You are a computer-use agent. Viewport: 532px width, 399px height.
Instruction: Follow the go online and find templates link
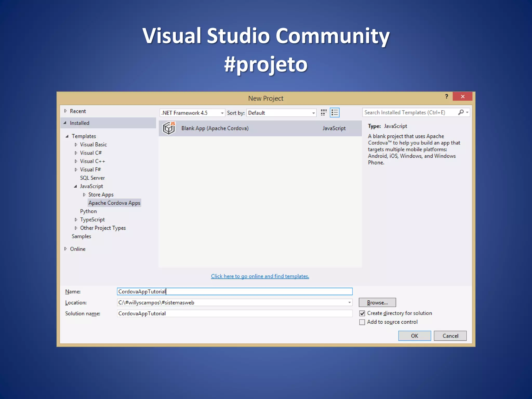tap(260, 276)
